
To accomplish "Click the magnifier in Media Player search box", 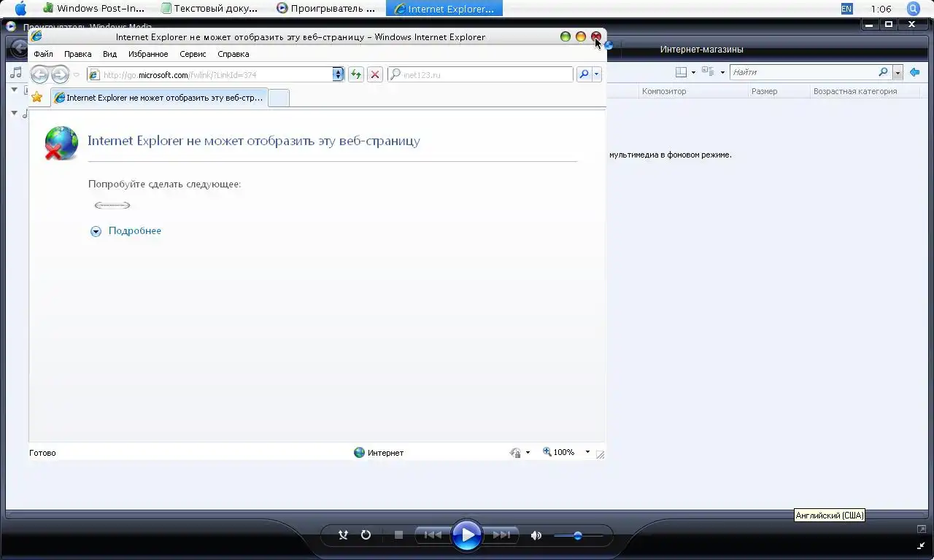I will (883, 72).
